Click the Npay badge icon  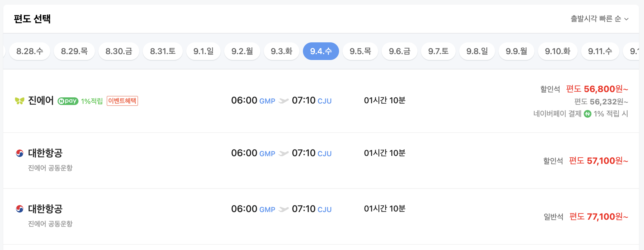(68, 101)
